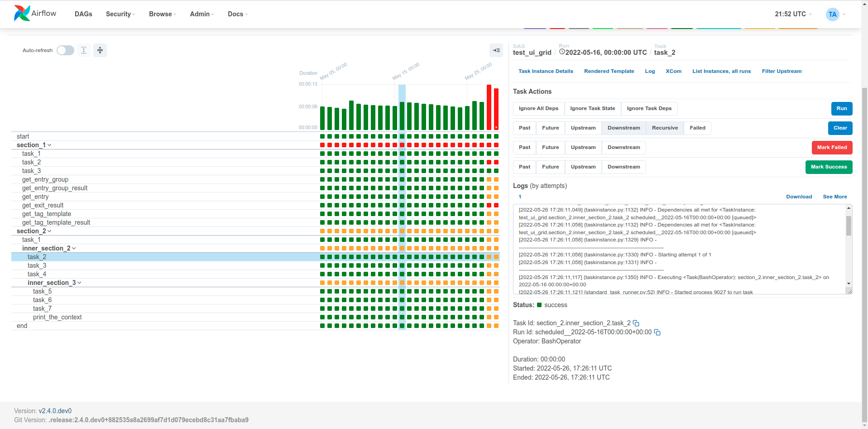Click the Airflow logo
The width and height of the screenshot is (868, 429).
pos(35,14)
